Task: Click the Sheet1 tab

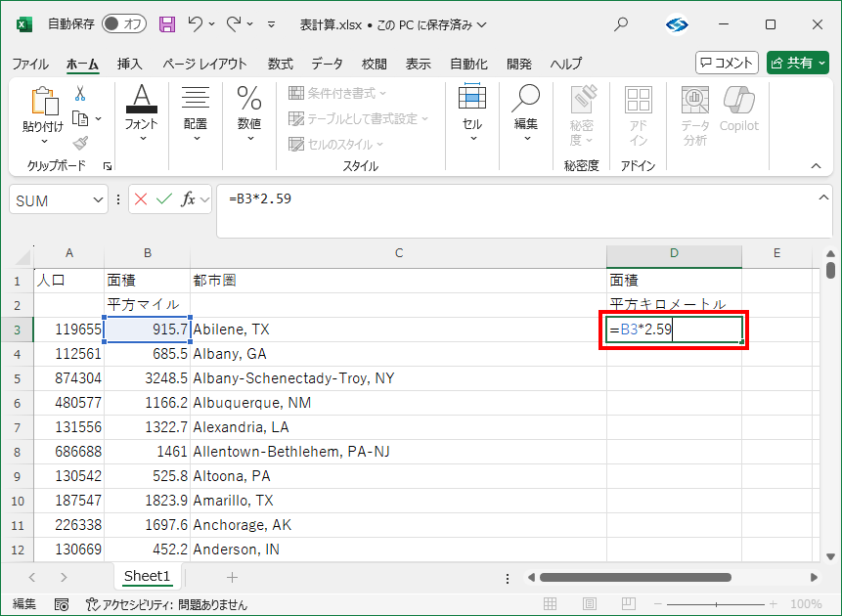Action: 147,576
